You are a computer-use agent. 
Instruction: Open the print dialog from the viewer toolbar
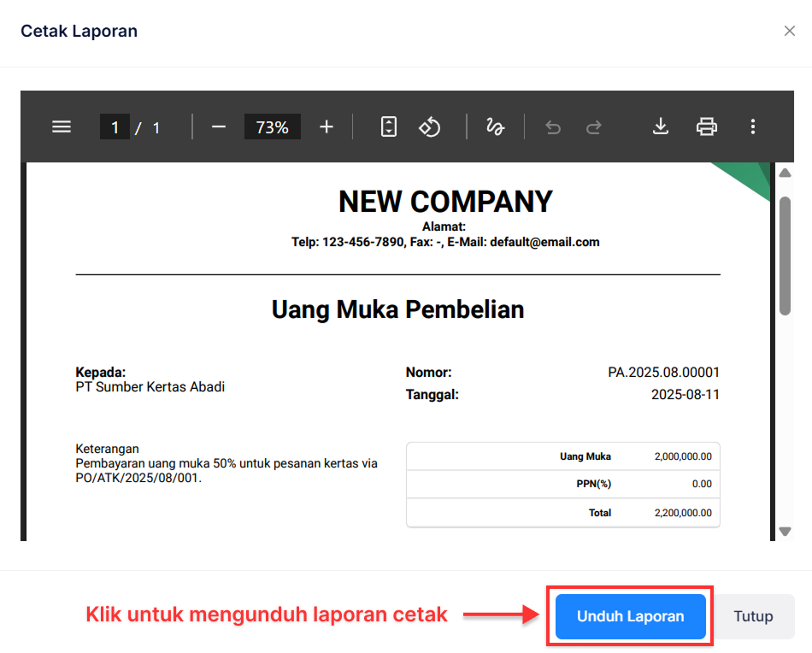(706, 126)
